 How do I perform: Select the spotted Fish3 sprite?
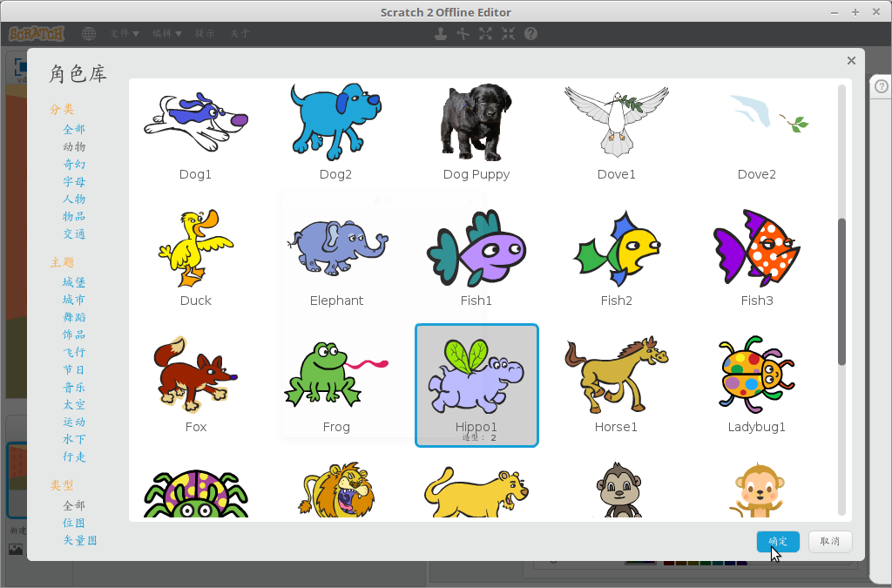[x=757, y=259]
